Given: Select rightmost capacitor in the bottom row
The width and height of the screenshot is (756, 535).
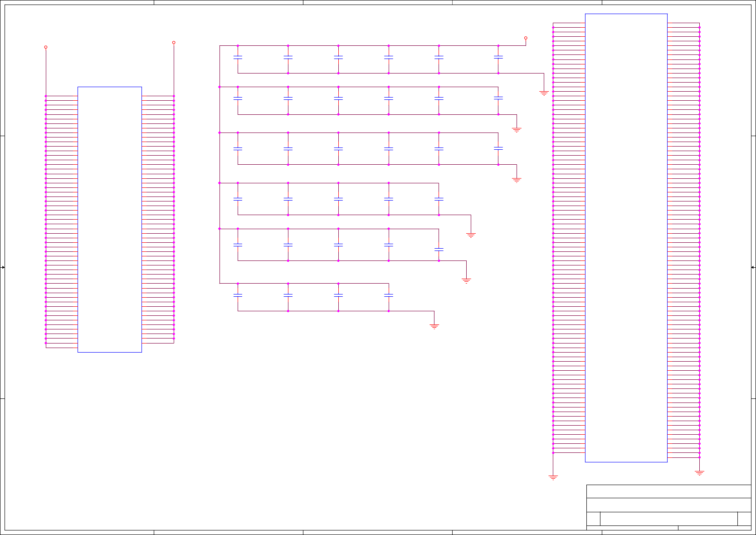Looking at the screenshot, I should (389, 295).
